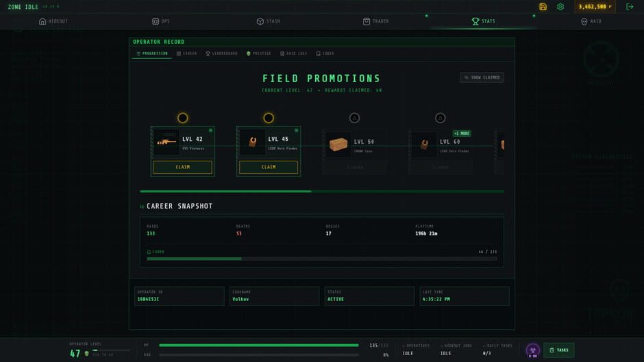Click the Codex label in Career Snapshot

[x=156, y=252]
